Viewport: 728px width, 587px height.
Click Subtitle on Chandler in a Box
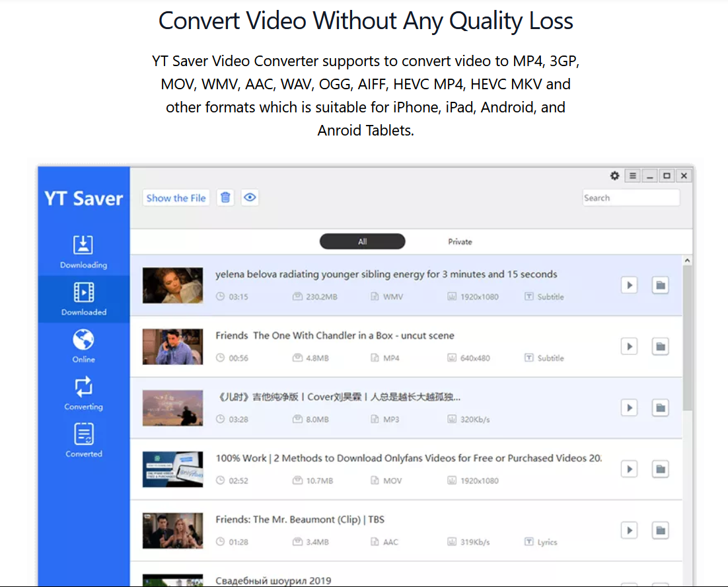click(x=551, y=358)
